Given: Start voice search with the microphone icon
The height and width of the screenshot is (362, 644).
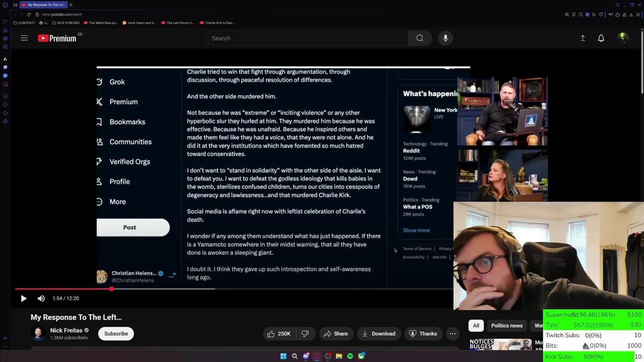Looking at the screenshot, I should 445,38.
